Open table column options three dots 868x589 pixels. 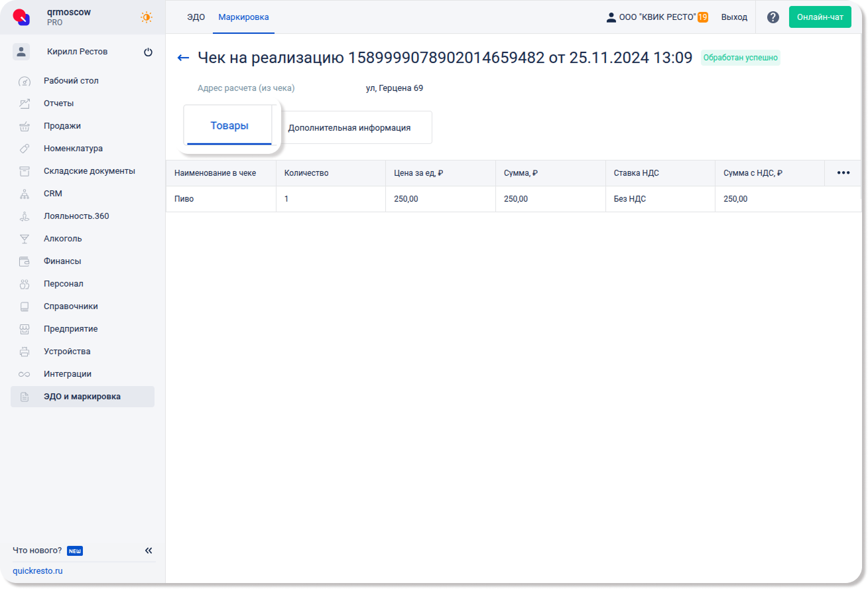(843, 173)
